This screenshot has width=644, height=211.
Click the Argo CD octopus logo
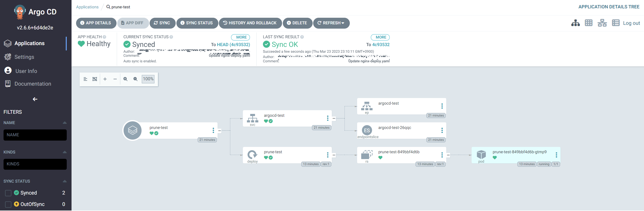tap(20, 12)
